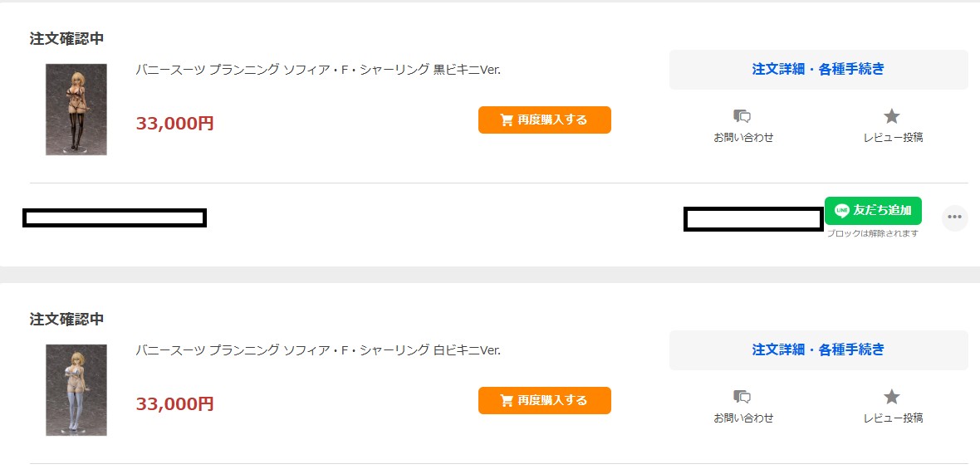Open the 黒ビキニVer. product title link

[318, 70]
